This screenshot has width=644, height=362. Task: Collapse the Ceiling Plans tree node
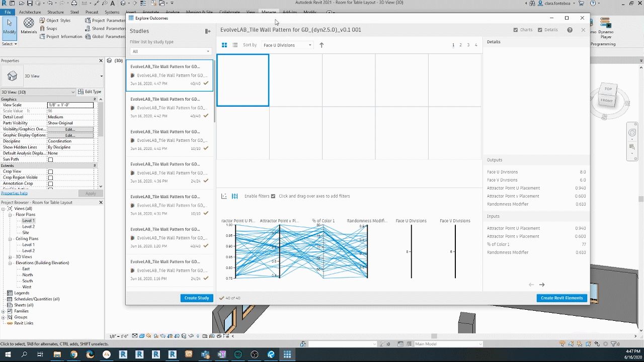[x=10, y=239]
